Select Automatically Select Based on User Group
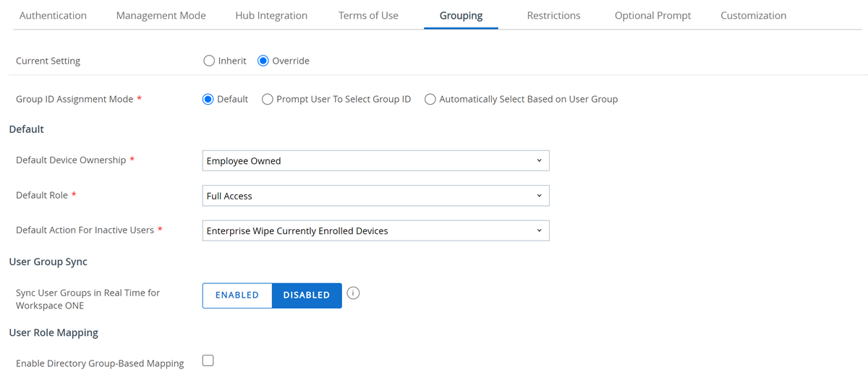The height and width of the screenshot is (380, 868). pyautogui.click(x=430, y=99)
